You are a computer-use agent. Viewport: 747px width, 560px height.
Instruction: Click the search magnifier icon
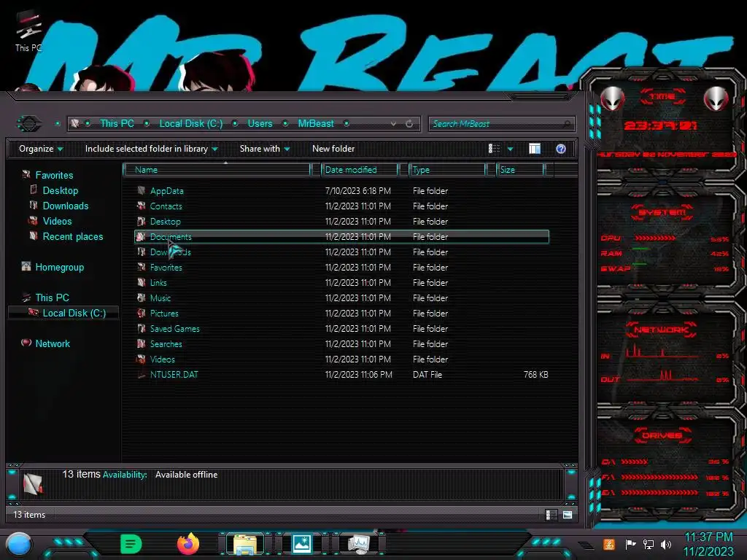[566, 124]
